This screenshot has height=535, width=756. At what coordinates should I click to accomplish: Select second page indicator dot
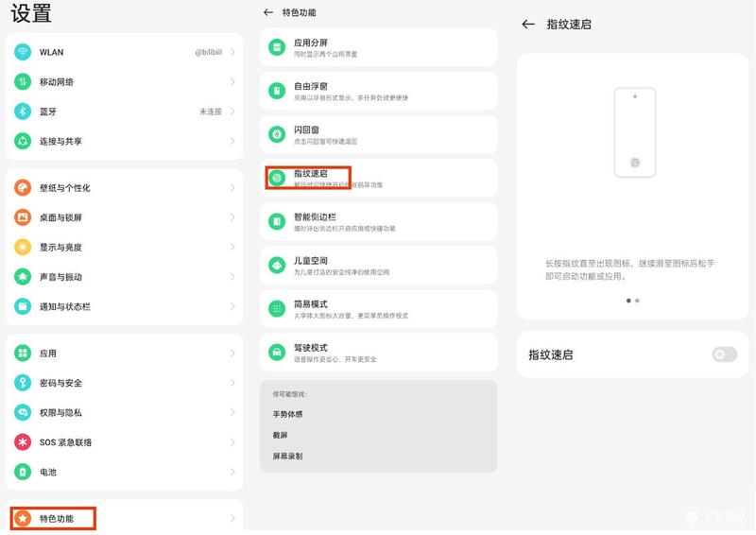tap(637, 301)
